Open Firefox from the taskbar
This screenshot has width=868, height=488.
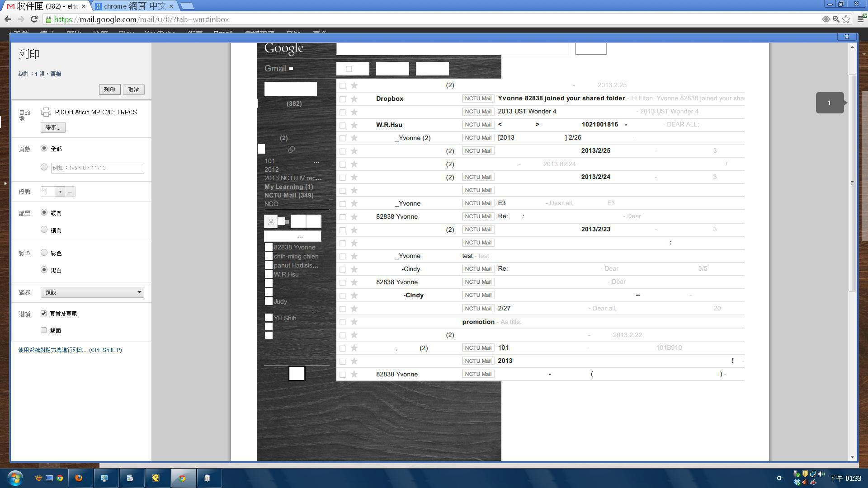pos(79,478)
